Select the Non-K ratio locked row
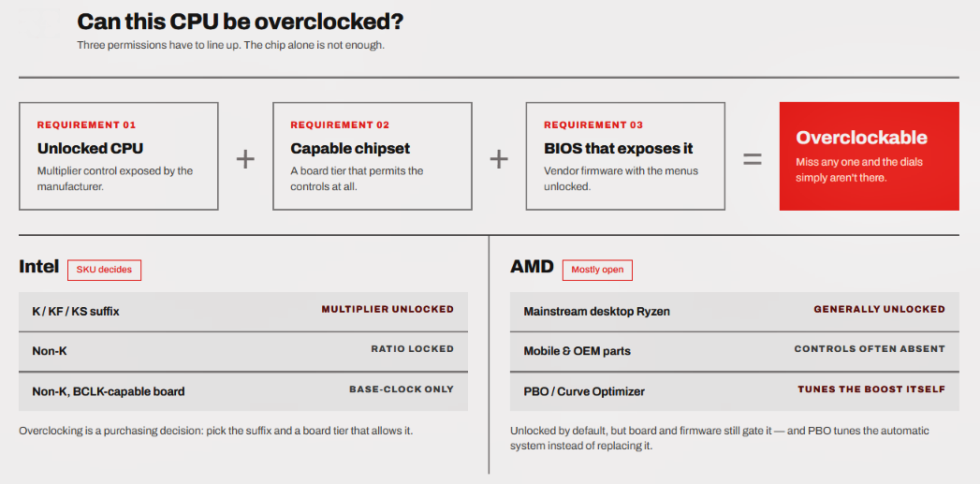The height and width of the screenshot is (484, 980). tap(243, 351)
